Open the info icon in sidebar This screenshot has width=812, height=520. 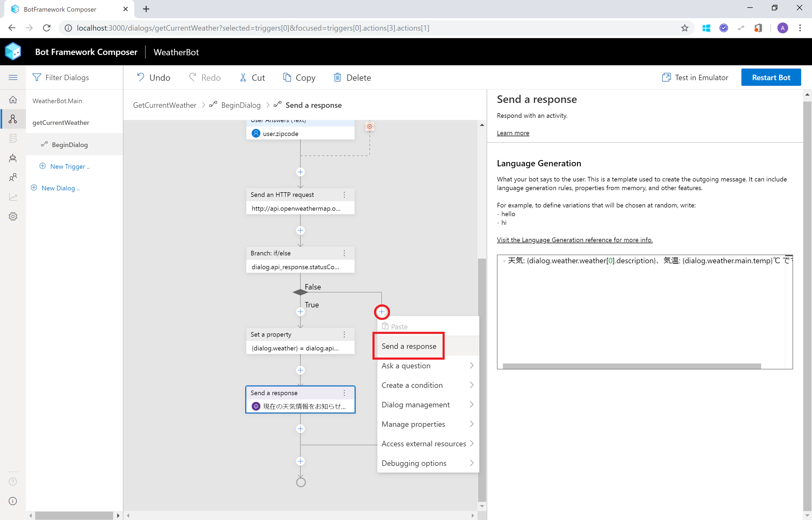pos(13,501)
